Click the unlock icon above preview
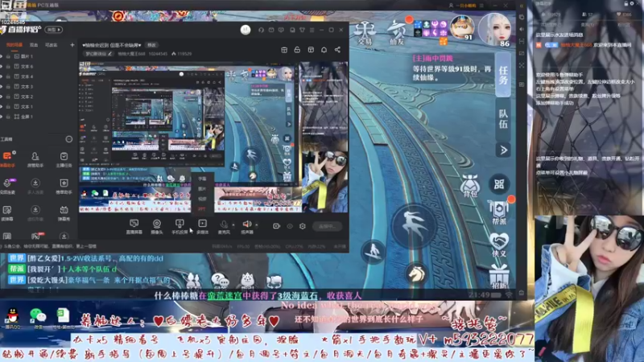 [297, 50]
